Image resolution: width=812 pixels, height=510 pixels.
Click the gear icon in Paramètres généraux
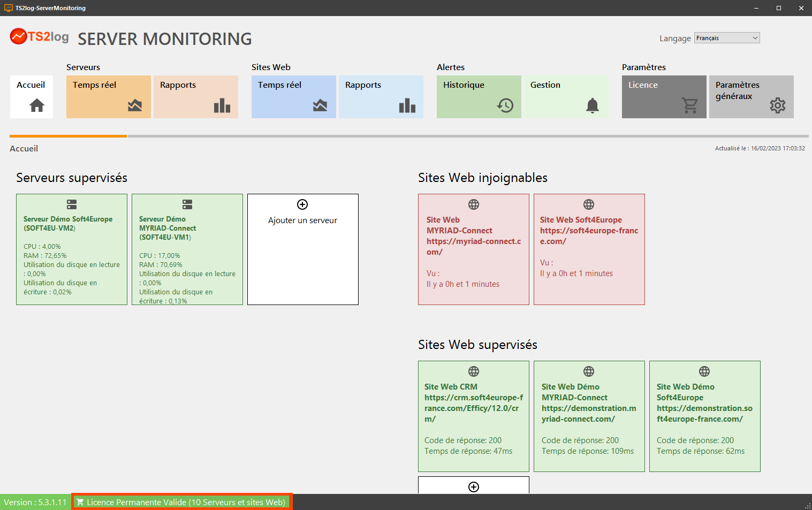click(778, 105)
